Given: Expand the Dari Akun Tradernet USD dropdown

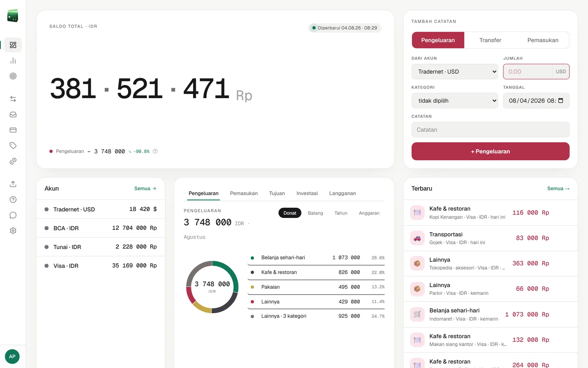Looking at the screenshot, I should click(x=454, y=72).
